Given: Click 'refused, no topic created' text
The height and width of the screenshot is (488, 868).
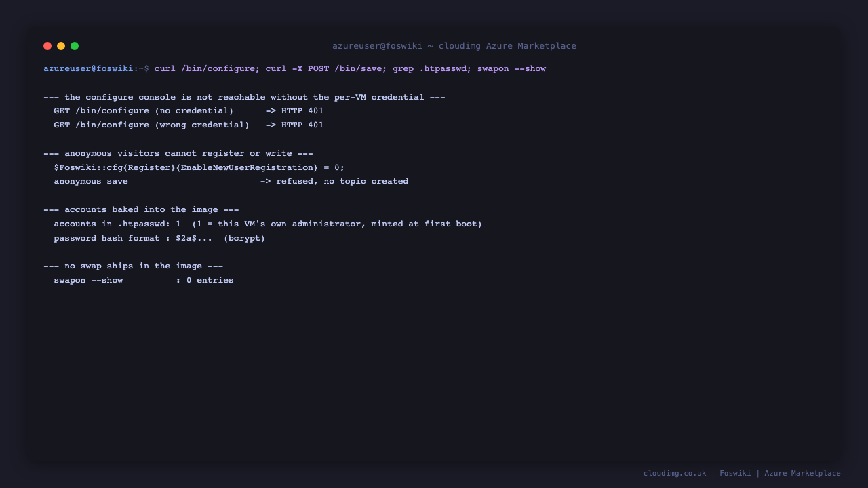Looking at the screenshot, I should click(x=342, y=182).
